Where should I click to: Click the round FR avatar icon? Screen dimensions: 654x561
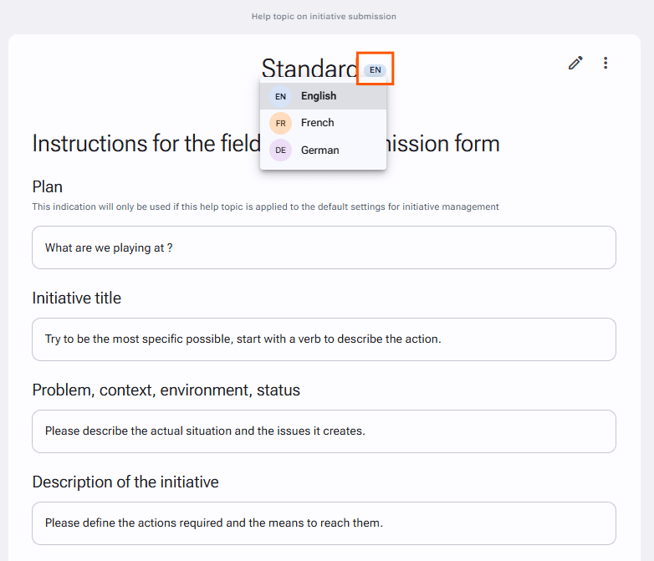(x=280, y=123)
